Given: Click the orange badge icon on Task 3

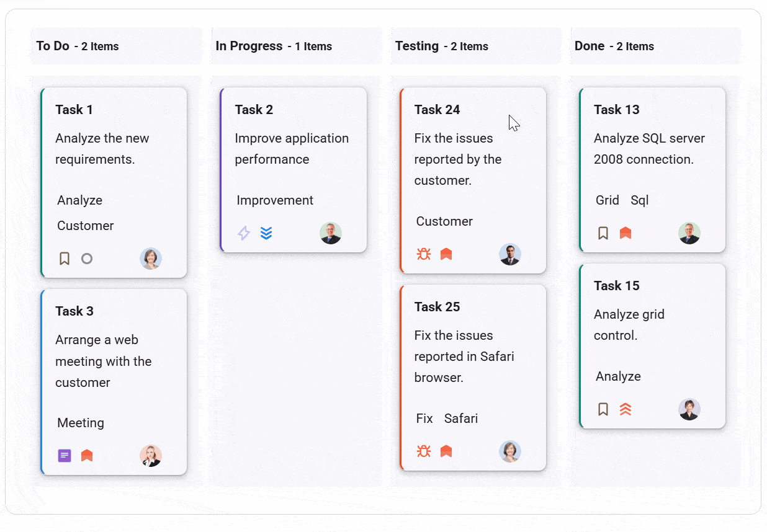Looking at the screenshot, I should pyautogui.click(x=87, y=455).
